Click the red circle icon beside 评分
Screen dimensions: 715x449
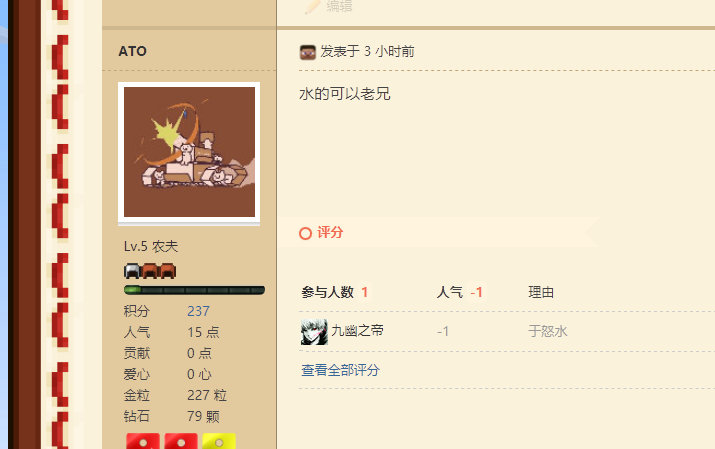point(306,233)
